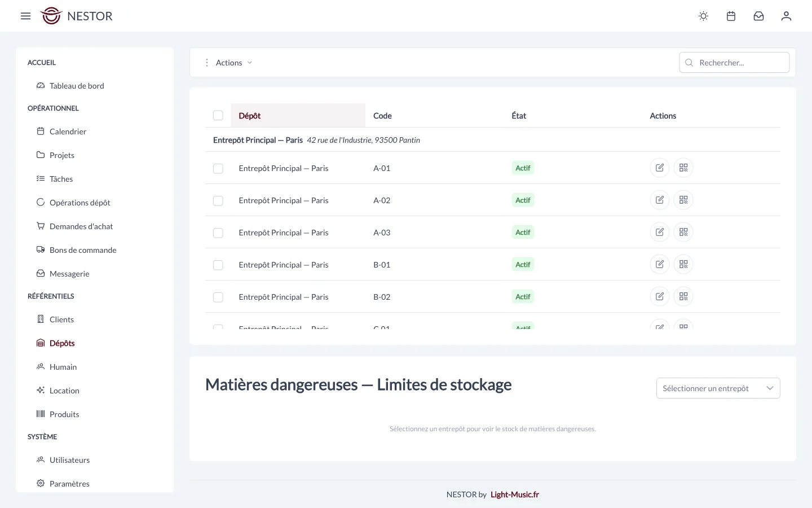Go to Tableau de bord
The height and width of the screenshot is (508, 812).
pyautogui.click(x=77, y=86)
